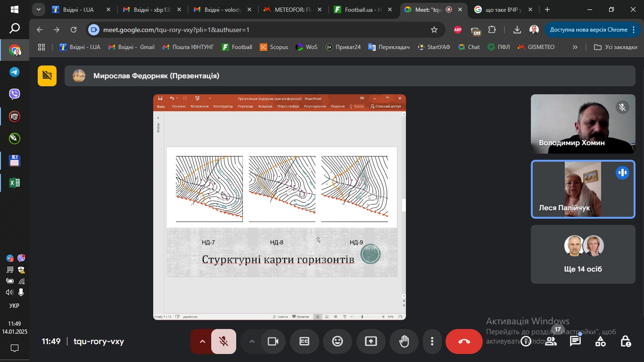
Task: Open the in-call chat panel
Action: (x=576, y=341)
